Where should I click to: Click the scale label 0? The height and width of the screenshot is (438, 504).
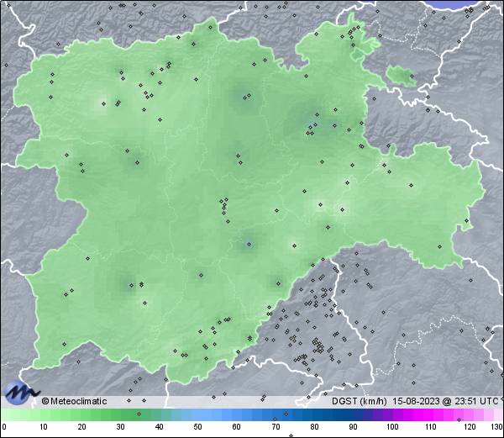coord(4,427)
